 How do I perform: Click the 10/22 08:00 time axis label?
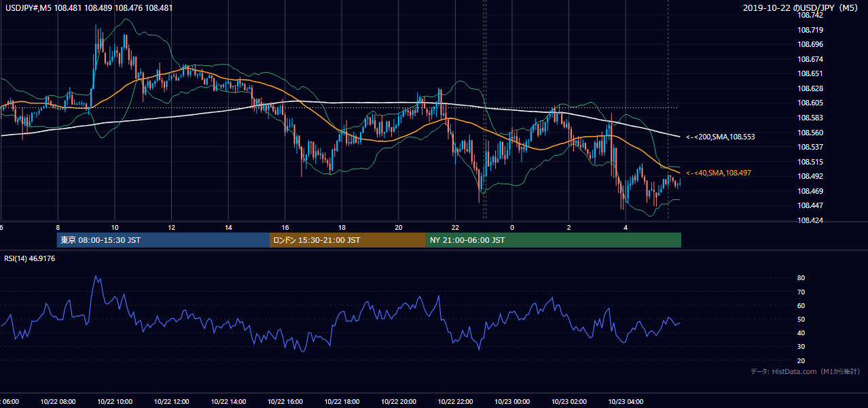(57, 402)
